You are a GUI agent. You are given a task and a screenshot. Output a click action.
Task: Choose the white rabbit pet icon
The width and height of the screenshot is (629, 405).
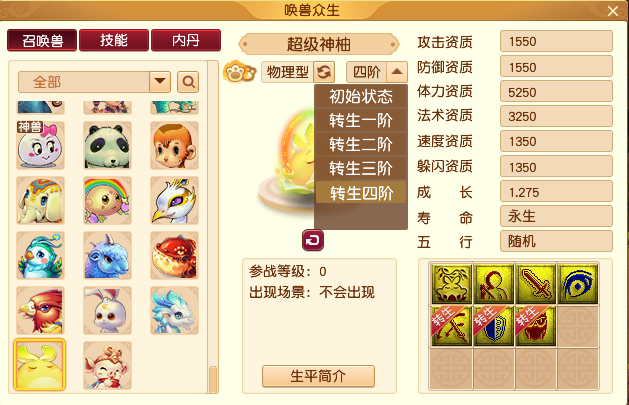[107, 311]
